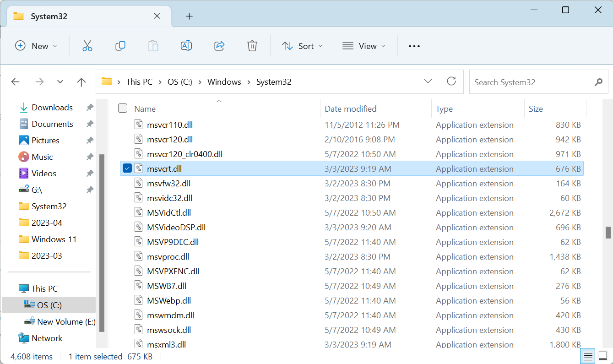Go to the Windows breadcrumb folder
Image resolution: width=613 pixels, height=364 pixels.
pyautogui.click(x=224, y=81)
